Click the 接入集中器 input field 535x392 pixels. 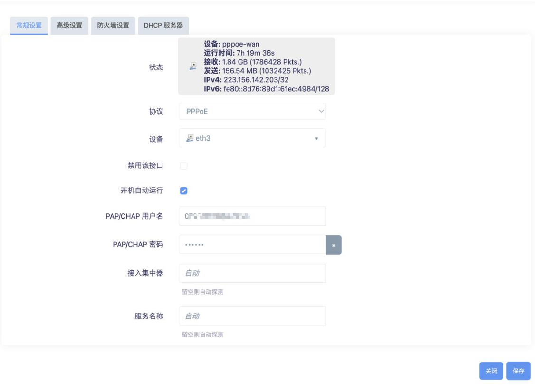click(x=252, y=273)
